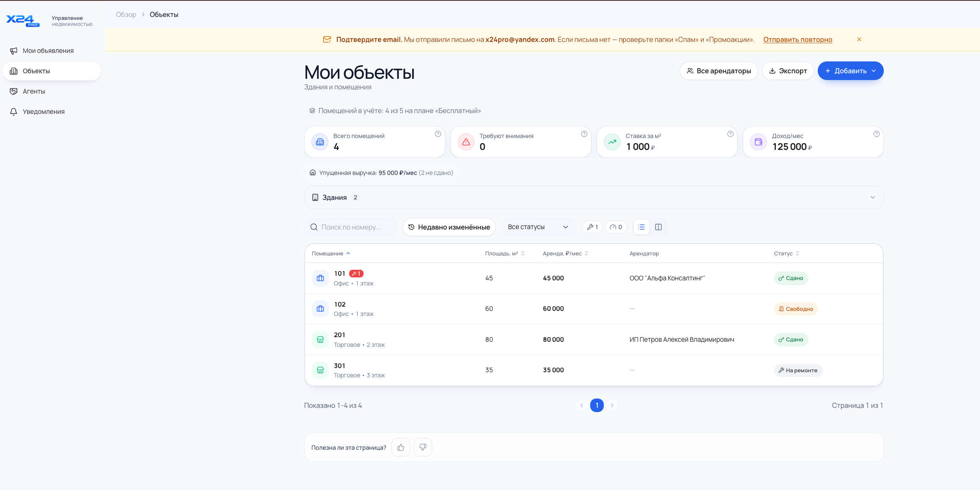The image size is (980, 490).
Task: Click office icon of room 102
Action: click(320, 309)
